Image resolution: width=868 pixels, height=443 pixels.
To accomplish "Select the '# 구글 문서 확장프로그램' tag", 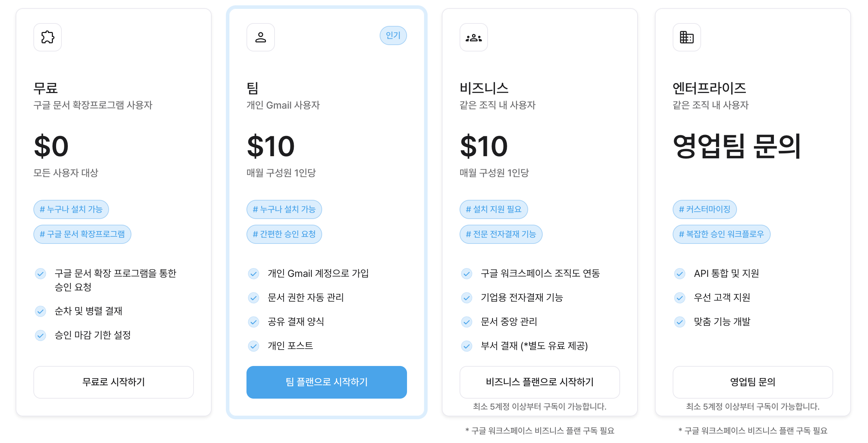I will (82, 234).
